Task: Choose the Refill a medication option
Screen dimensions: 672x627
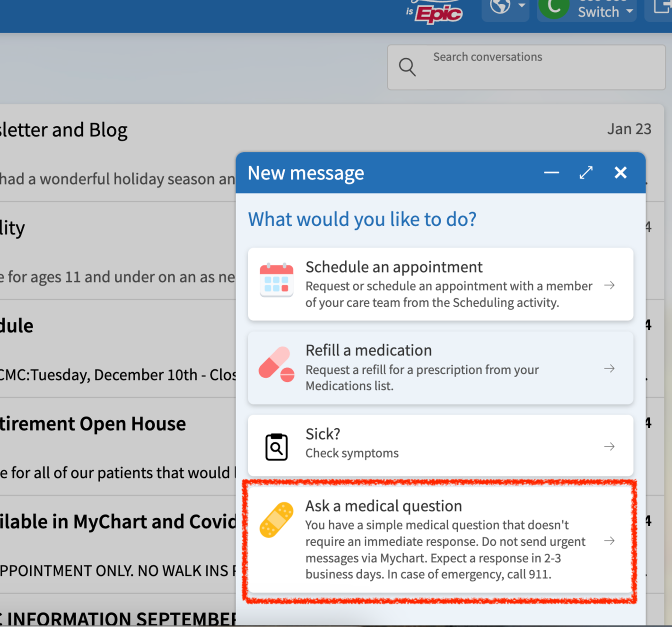Action: [440, 368]
